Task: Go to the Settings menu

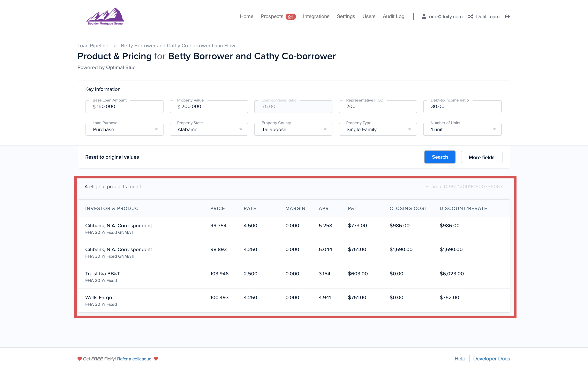Action: [346, 16]
